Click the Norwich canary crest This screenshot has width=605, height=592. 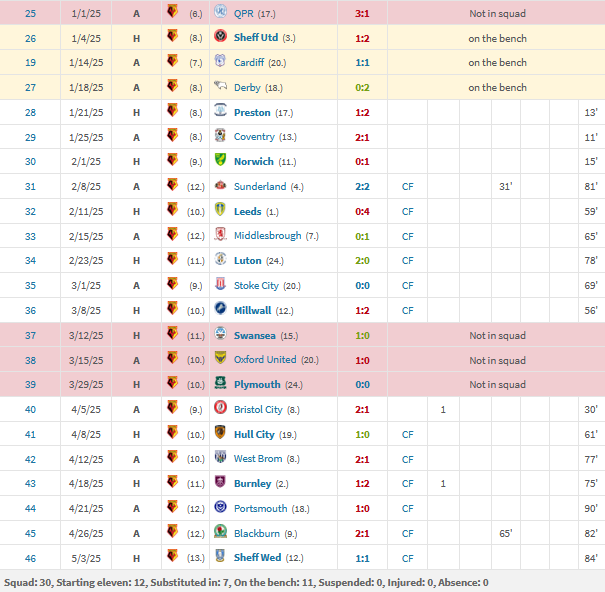click(220, 160)
